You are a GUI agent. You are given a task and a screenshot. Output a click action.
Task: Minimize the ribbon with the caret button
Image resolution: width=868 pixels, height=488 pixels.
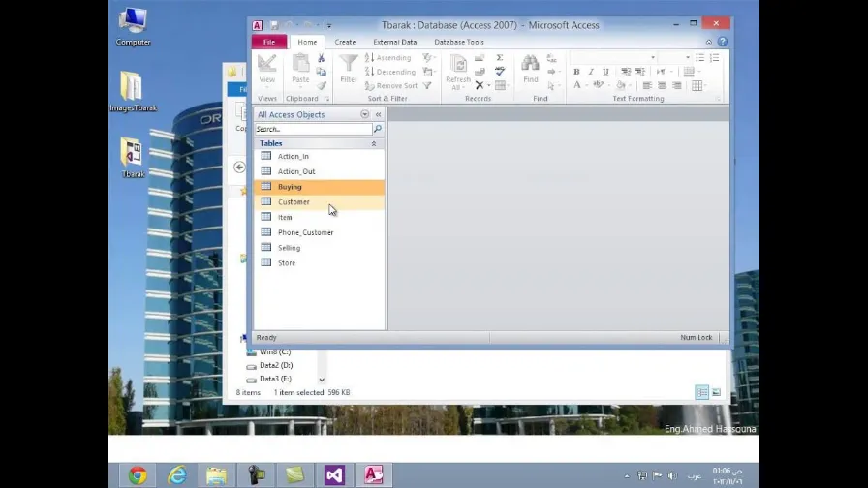708,42
